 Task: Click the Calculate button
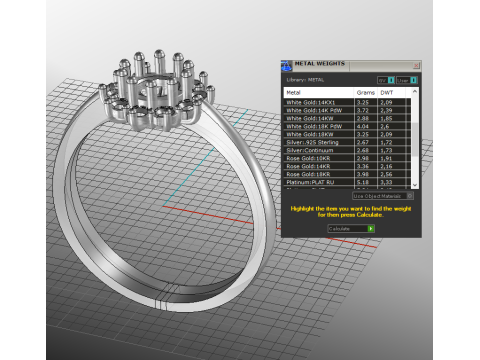coord(351,229)
